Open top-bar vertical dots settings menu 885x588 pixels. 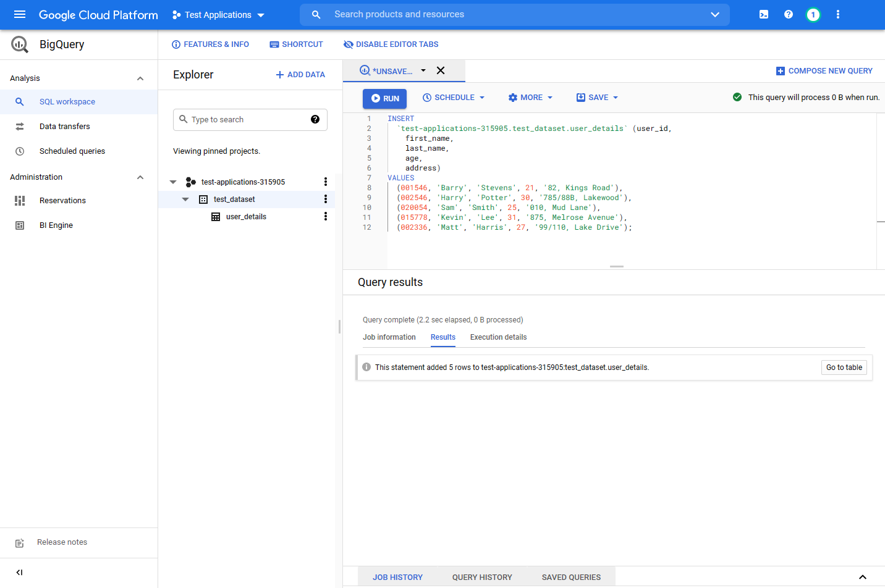[838, 14]
